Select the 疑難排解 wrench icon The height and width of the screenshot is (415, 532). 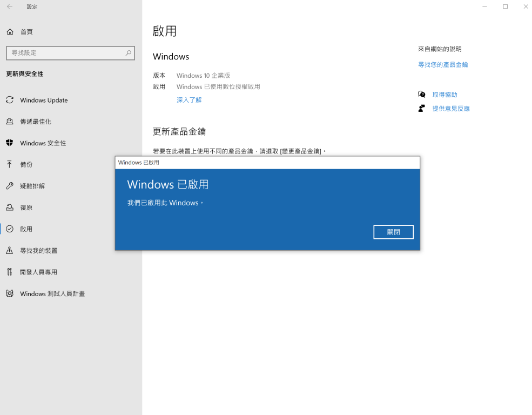point(10,186)
